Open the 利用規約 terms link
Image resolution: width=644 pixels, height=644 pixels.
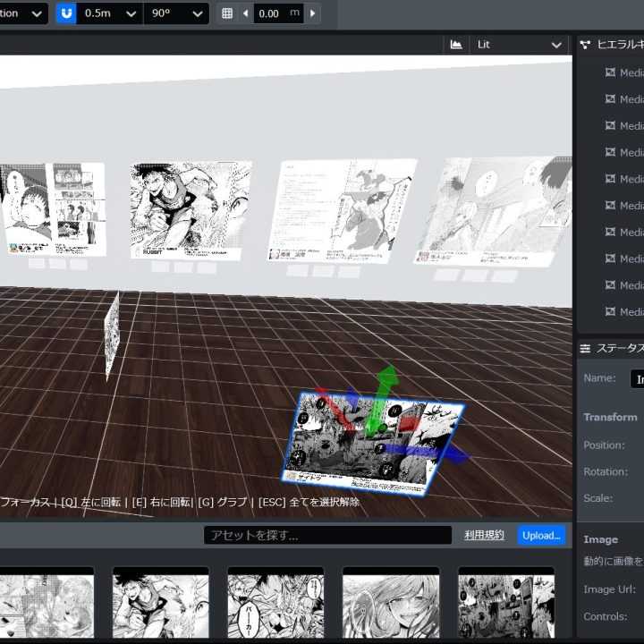click(484, 535)
